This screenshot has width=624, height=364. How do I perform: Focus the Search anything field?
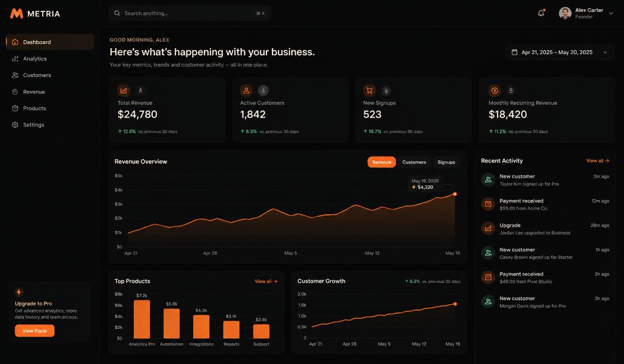point(190,13)
